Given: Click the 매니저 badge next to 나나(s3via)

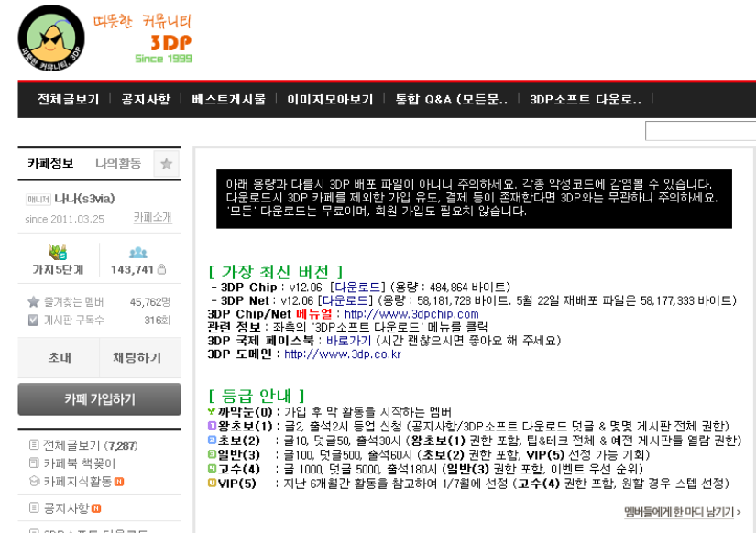Looking at the screenshot, I should (x=38, y=199).
